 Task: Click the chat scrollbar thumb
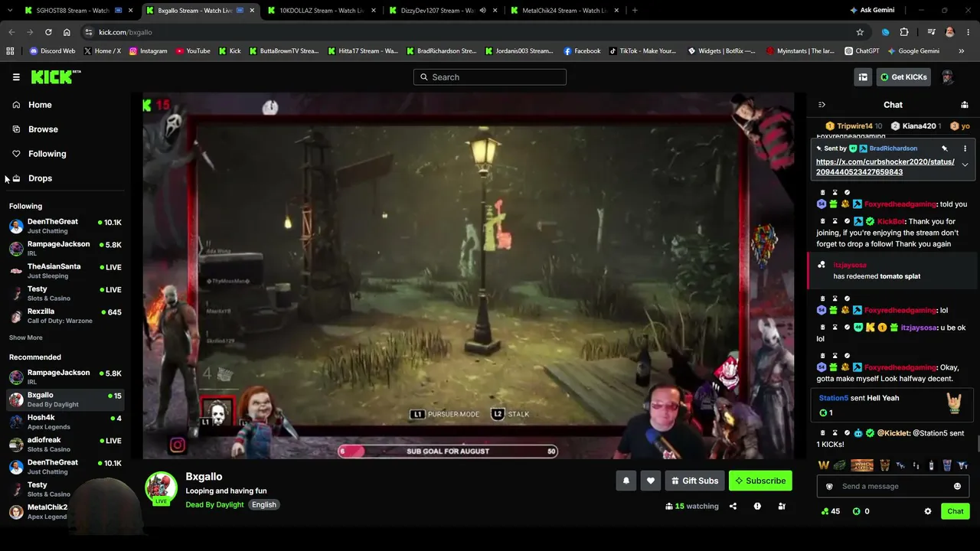977,444
